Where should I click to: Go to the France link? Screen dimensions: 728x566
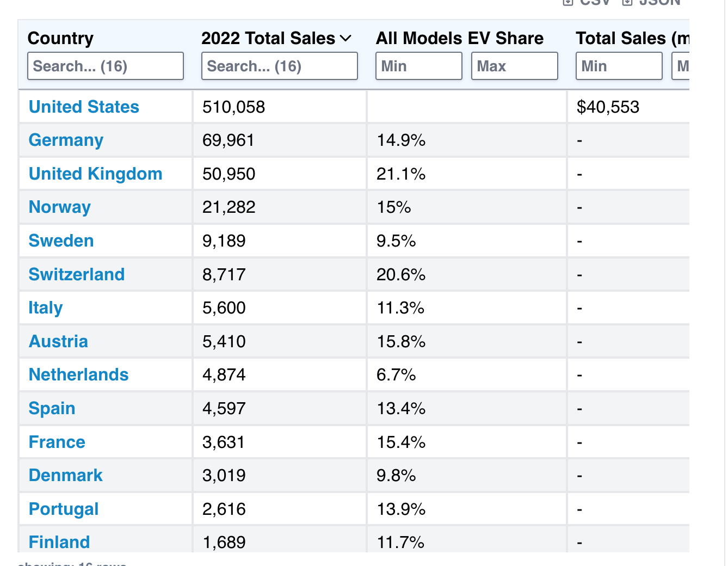pyautogui.click(x=57, y=442)
